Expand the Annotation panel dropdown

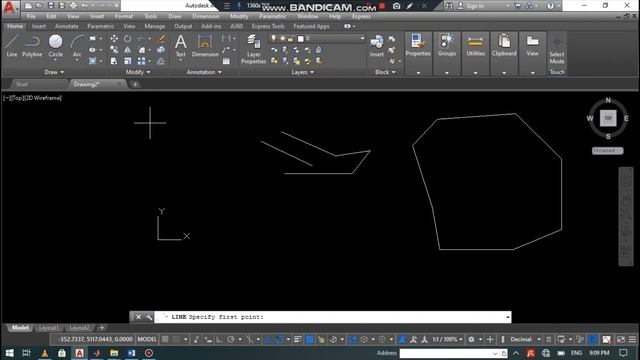tap(204, 72)
